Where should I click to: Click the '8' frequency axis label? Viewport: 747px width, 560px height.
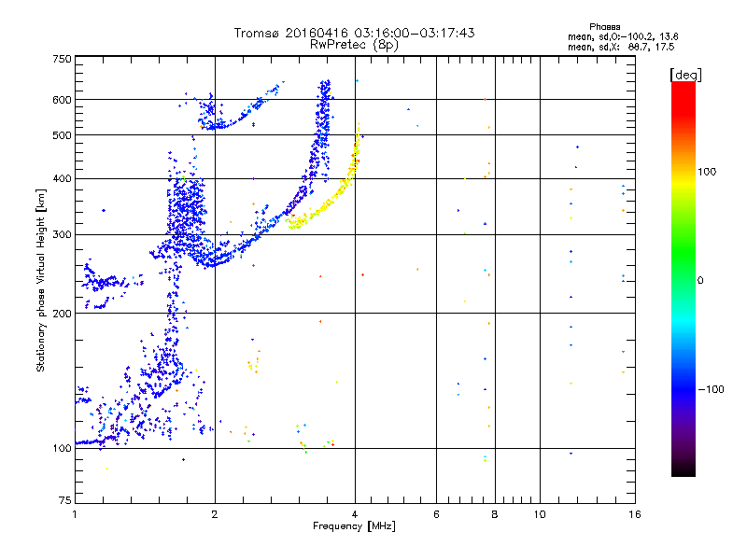pyautogui.click(x=495, y=514)
